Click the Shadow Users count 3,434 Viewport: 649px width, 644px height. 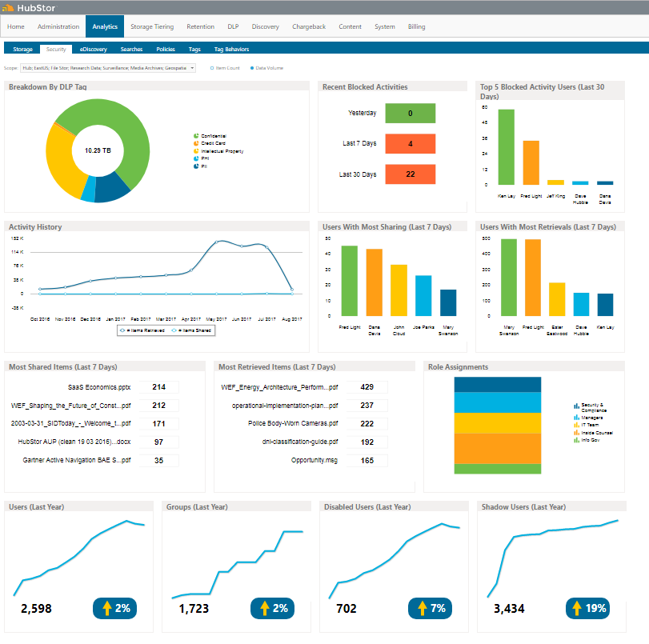pos(509,609)
